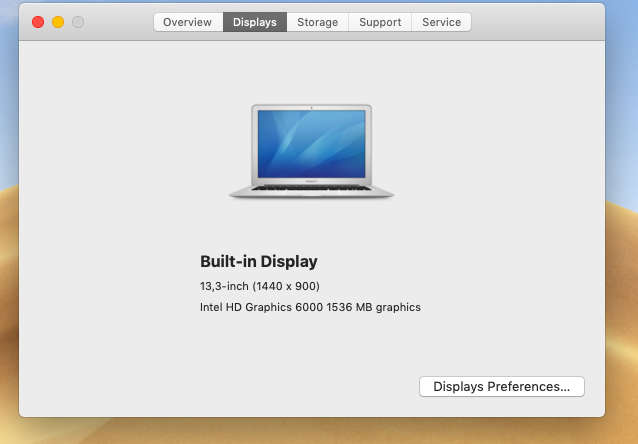The width and height of the screenshot is (638, 444).
Task: Click the Built-in Display heading
Action: [259, 261]
